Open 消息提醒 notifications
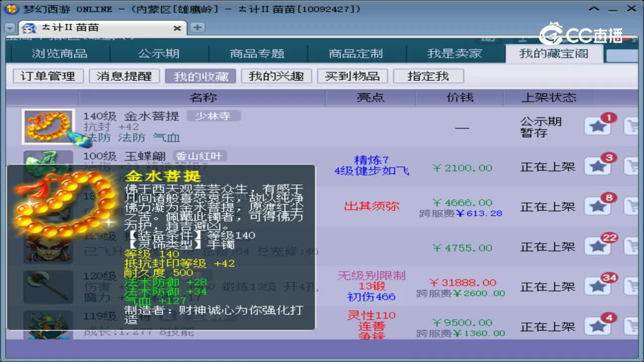 coord(124,76)
